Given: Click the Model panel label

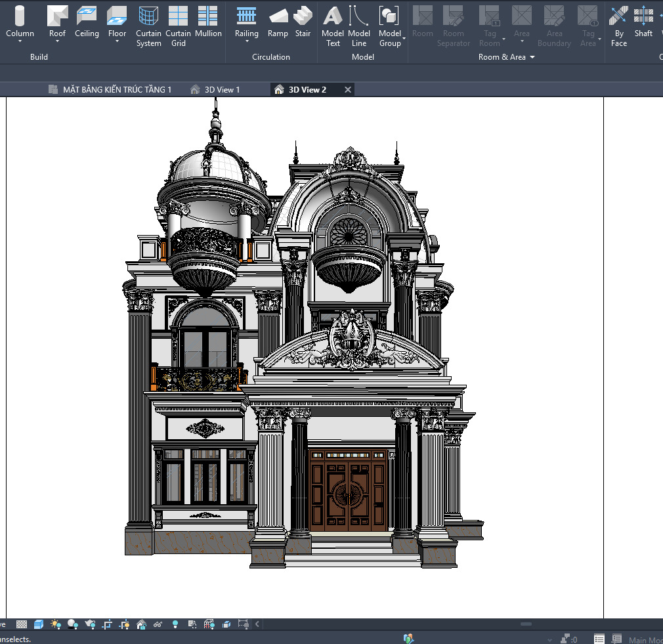Looking at the screenshot, I should [x=363, y=56].
